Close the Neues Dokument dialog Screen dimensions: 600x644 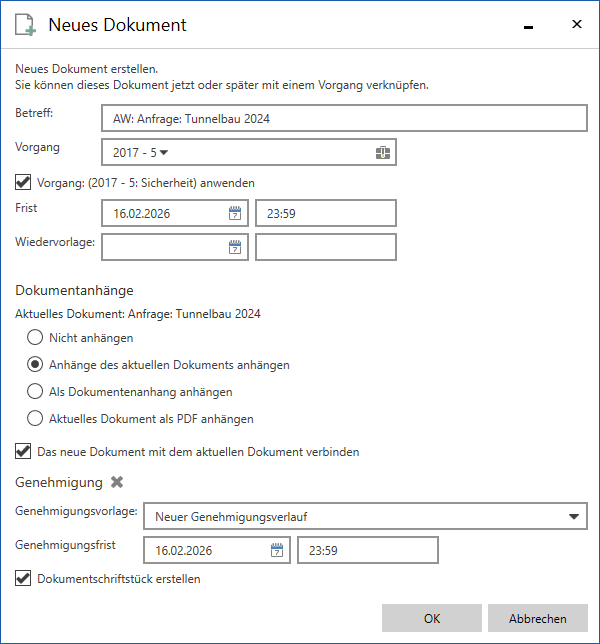pos(577,24)
